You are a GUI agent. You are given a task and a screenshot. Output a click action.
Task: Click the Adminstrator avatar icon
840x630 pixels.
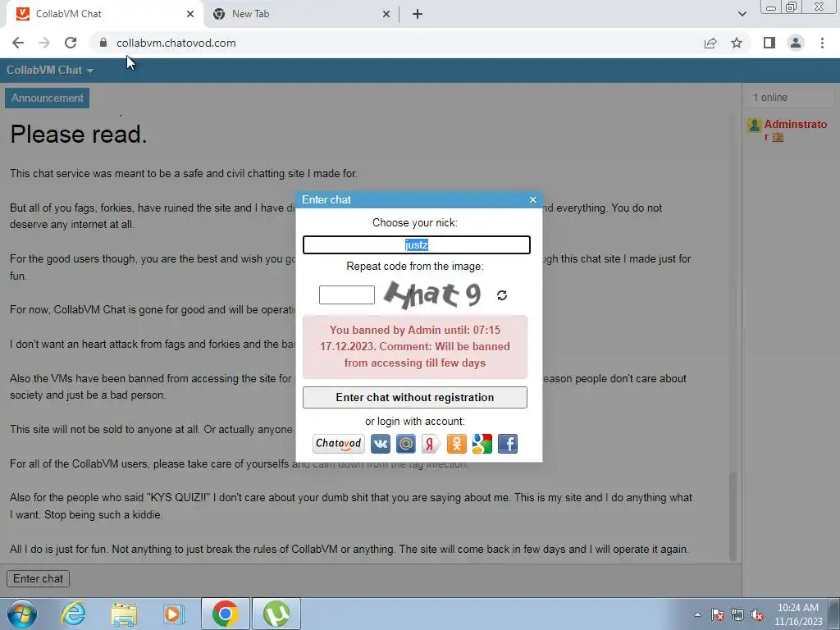755,126
